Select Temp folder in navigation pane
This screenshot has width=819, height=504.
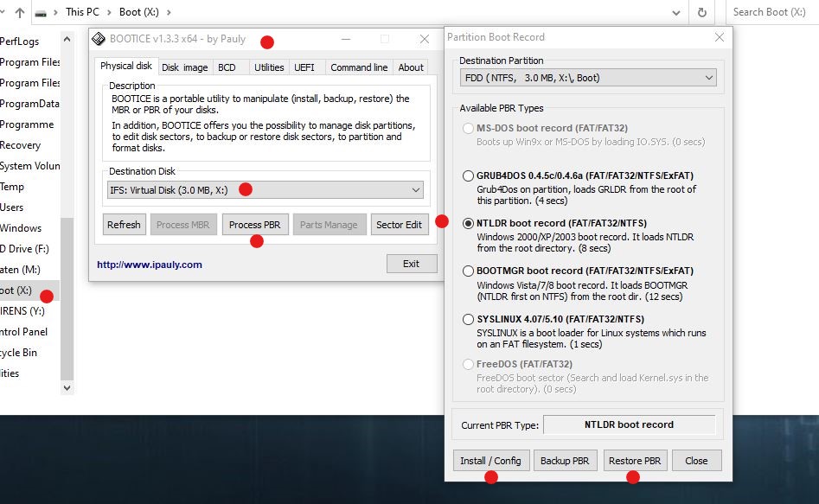(x=12, y=187)
